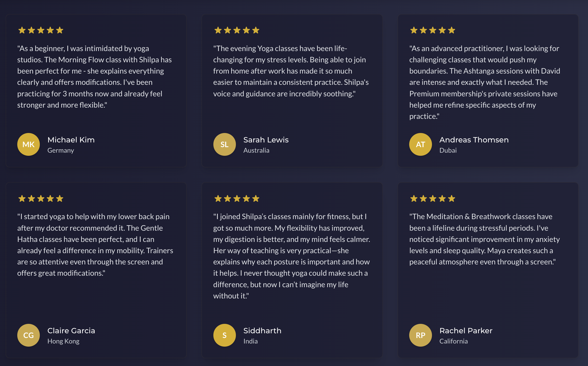Click the review text about Meditation & Breathwork

point(485,239)
